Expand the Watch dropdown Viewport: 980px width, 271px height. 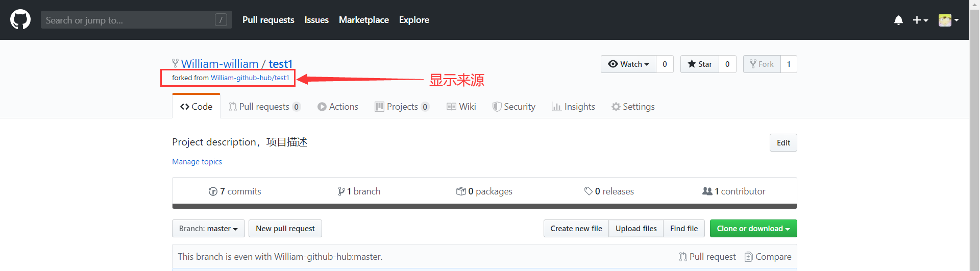click(628, 64)
